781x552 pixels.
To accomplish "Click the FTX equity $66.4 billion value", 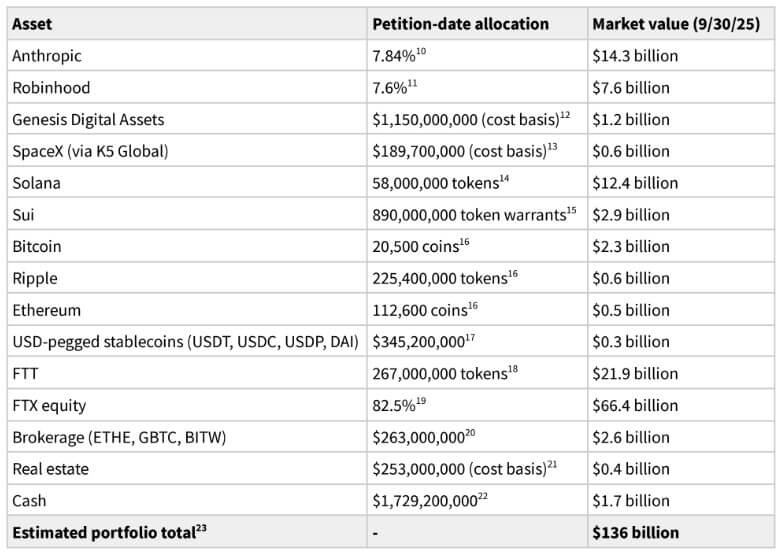I will [x=635, y=405].
